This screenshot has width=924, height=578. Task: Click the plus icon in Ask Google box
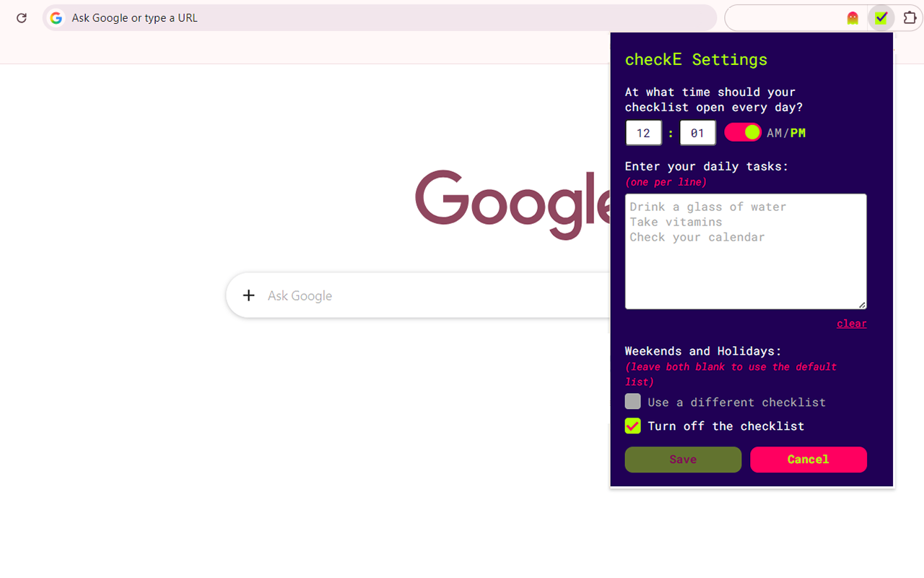(x=249, y=296)
